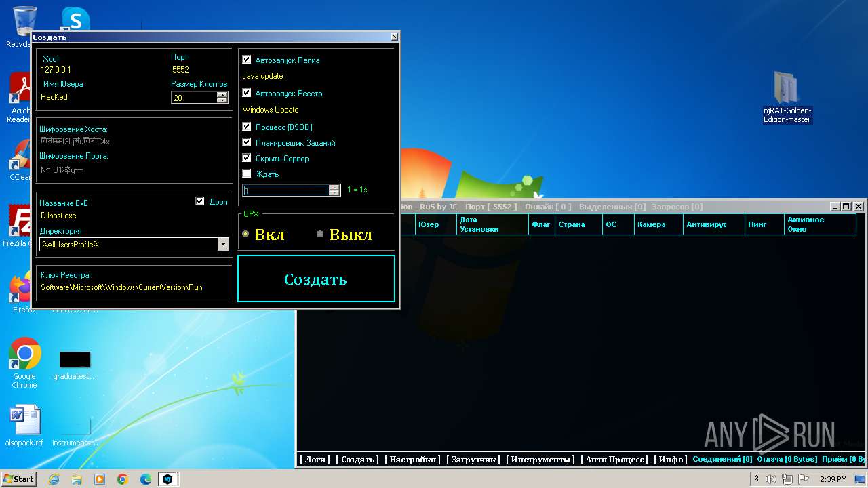Open the alsopack.rtf document

tap(24, 426)
